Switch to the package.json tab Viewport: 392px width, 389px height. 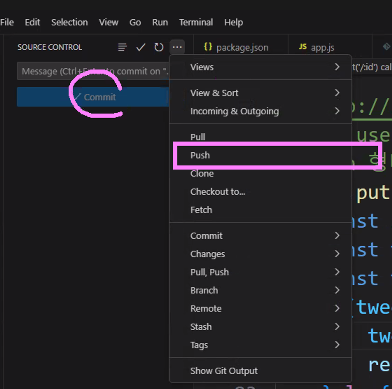tap(241, 47)
